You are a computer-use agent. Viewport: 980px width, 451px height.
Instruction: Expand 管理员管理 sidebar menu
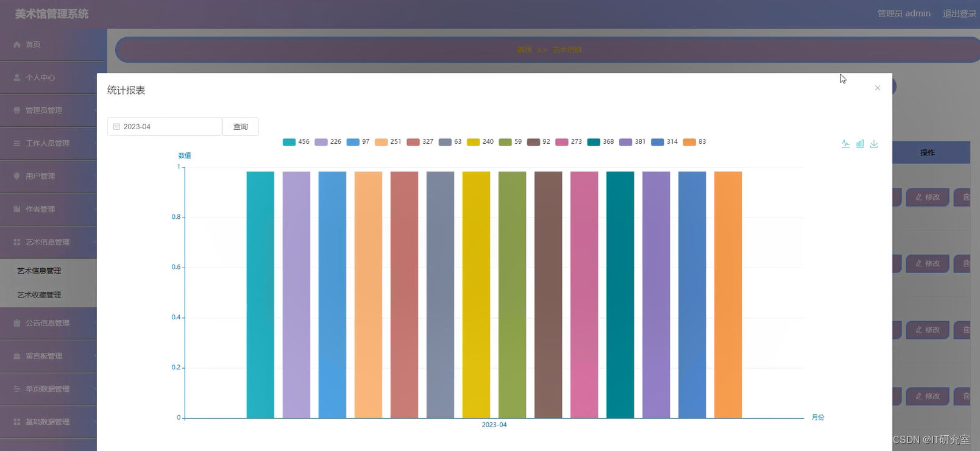[x=49, y=110]
